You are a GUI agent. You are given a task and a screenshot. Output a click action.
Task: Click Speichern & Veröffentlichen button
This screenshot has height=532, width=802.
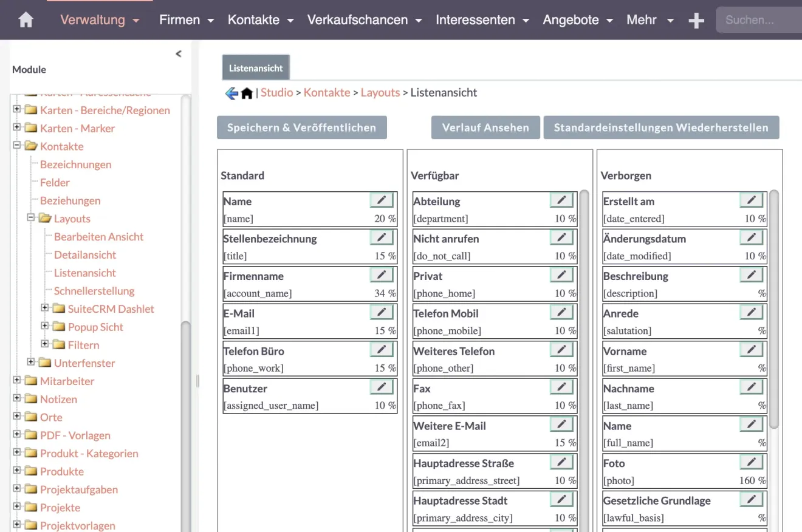point(301,128)
